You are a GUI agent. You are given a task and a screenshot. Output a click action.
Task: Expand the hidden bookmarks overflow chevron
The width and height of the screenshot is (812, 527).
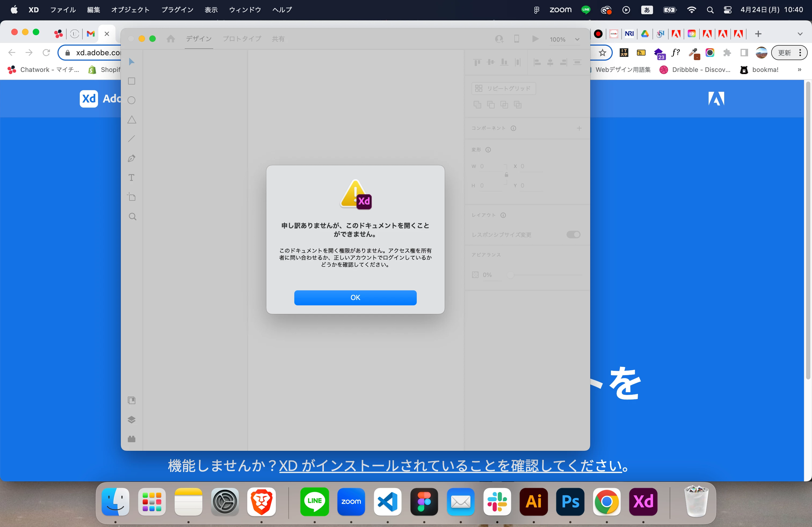pos(799,69)
